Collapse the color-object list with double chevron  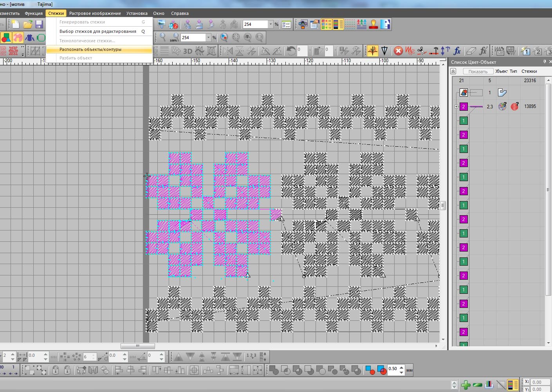pyautogui.click(x=453, y=71)
